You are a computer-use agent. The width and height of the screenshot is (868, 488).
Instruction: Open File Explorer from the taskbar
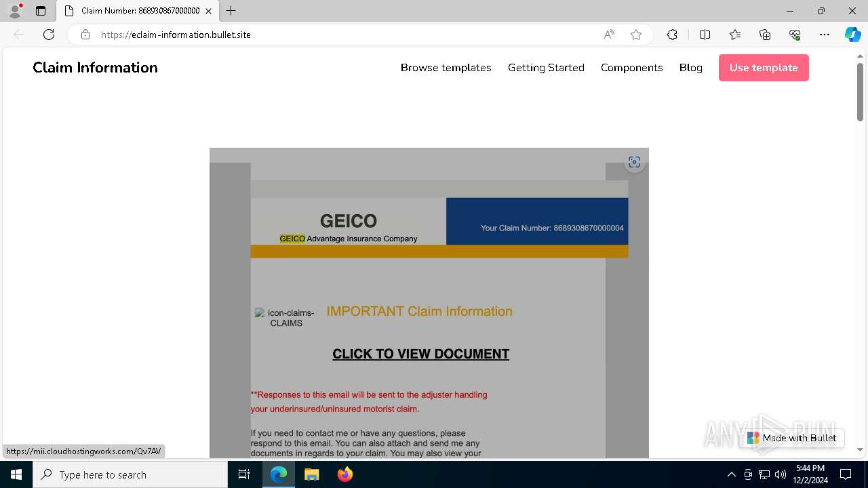click(311, 474)
